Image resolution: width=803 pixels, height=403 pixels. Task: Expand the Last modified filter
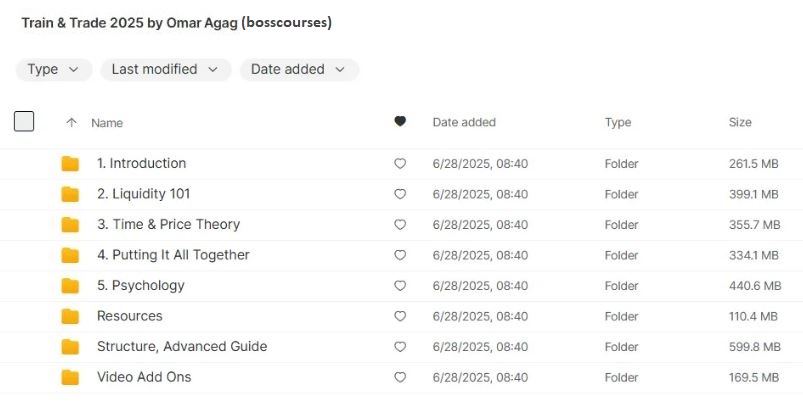pyautogui.click(x=166, y=70)
